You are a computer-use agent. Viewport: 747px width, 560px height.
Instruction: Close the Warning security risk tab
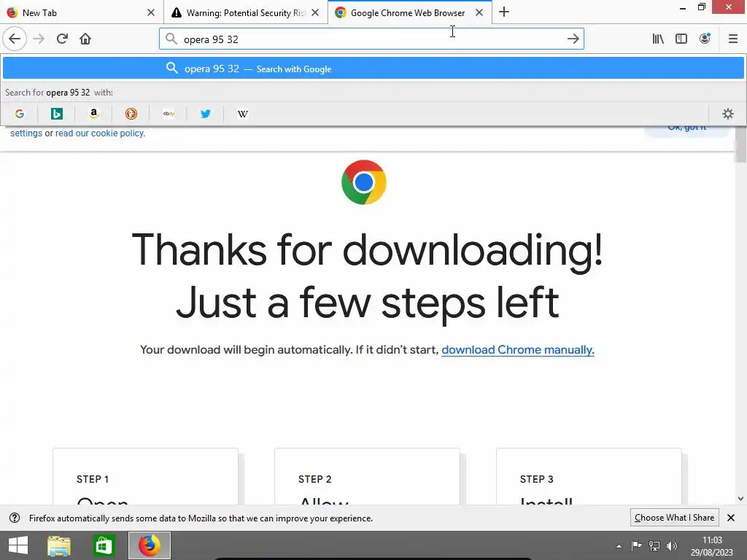[315, 12]
